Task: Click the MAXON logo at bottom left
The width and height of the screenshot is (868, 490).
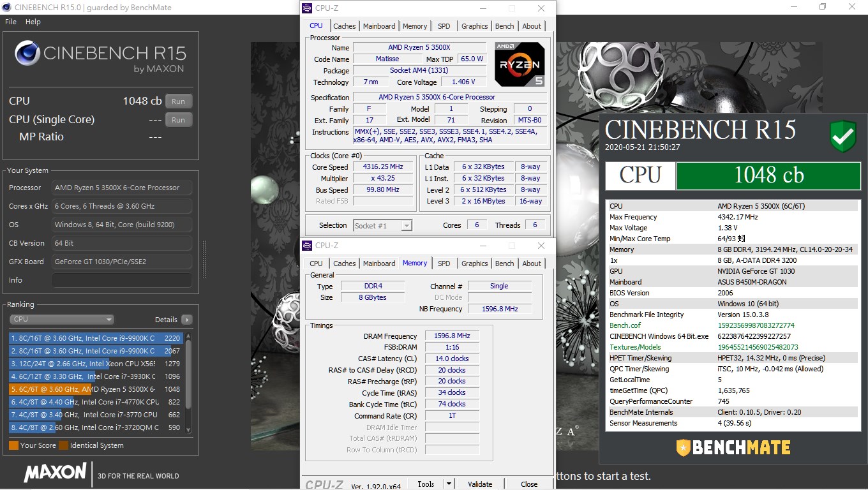Action: point(55,472)
